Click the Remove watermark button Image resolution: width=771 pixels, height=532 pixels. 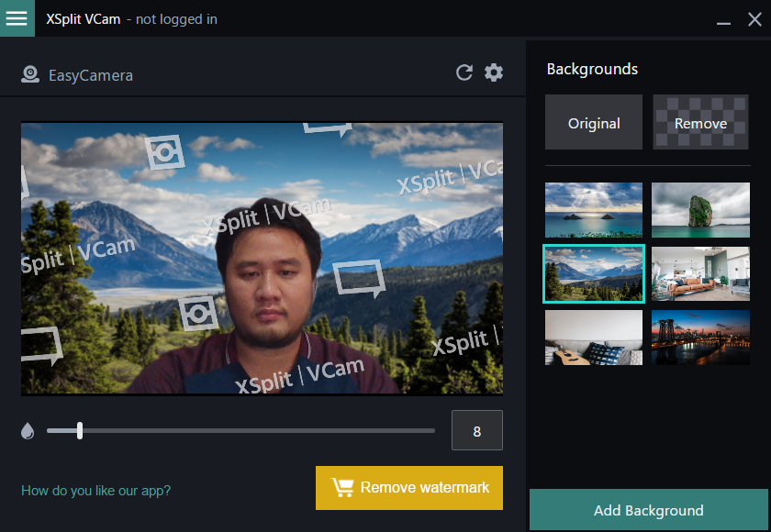[409, 488]
